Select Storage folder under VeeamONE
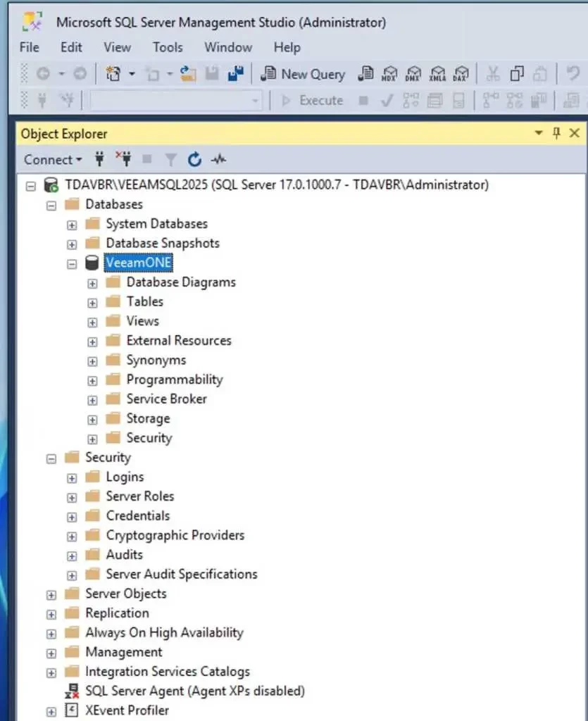This screenshot has width=588, height=721. (x=148, y=418)
